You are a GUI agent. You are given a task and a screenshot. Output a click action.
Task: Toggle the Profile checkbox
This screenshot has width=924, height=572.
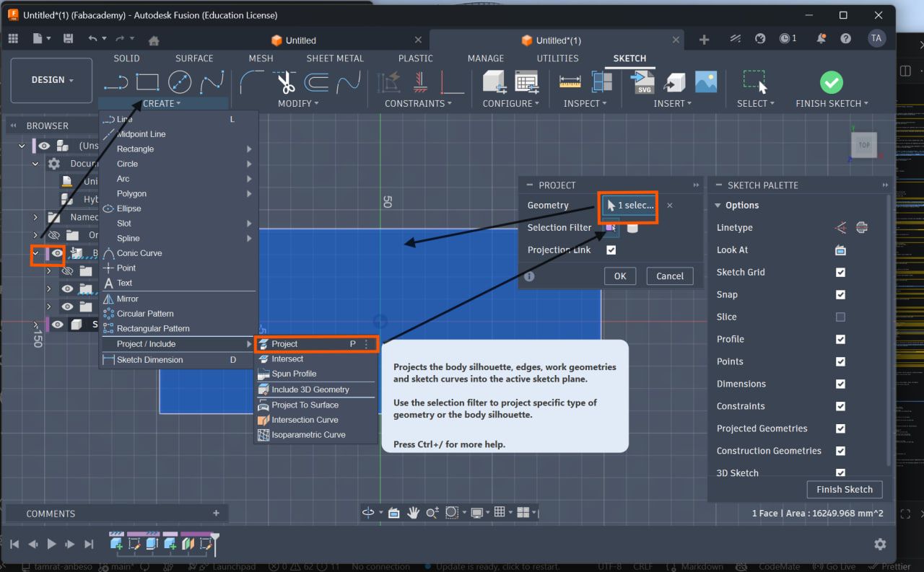[840, 340]
